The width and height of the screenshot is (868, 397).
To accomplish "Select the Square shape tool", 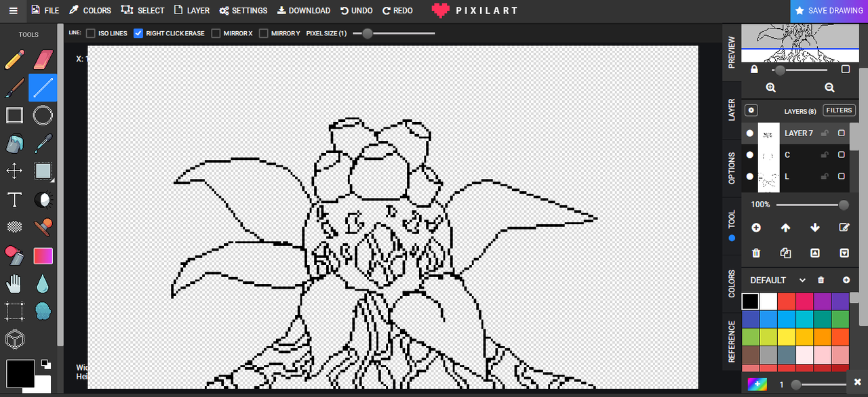I will [14, 115].
